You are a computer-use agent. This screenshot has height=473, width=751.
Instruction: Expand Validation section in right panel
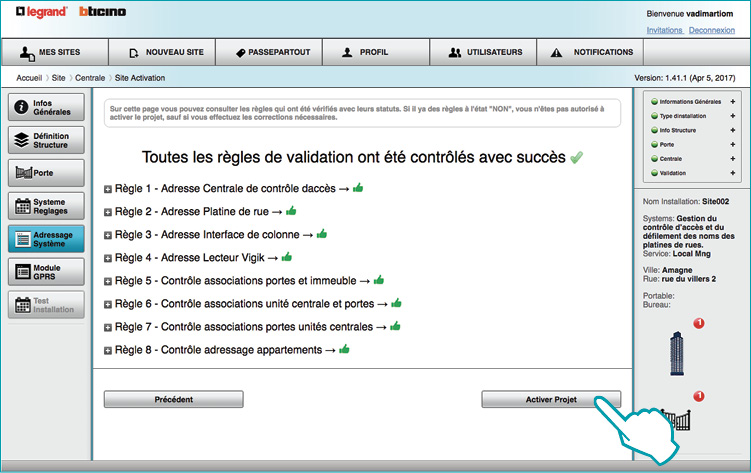[x=732, y=173]
